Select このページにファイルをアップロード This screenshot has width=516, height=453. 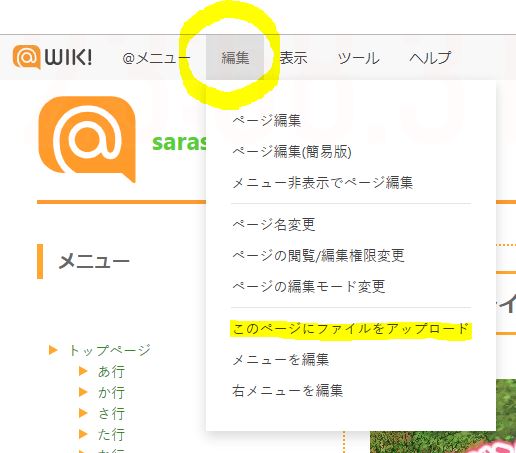(351, 329)
